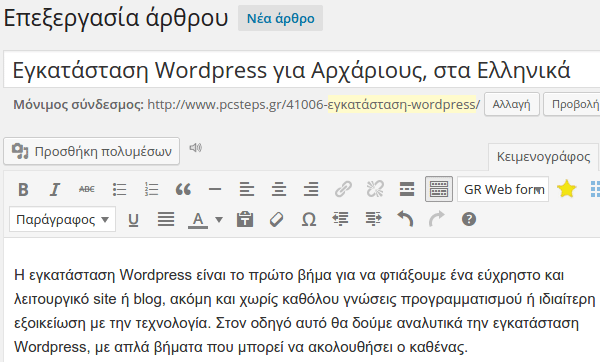Align text left
This screenshot has width=600, height=362.
pyautogui.click(x=247, y=189)
